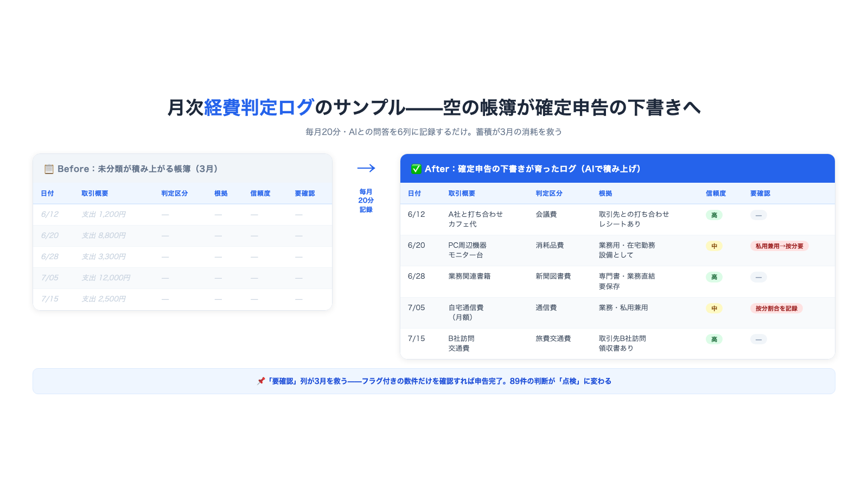Click the 信頼度 header in the After table
This screenshot has width=868, height=488.
tap(716, 194)
